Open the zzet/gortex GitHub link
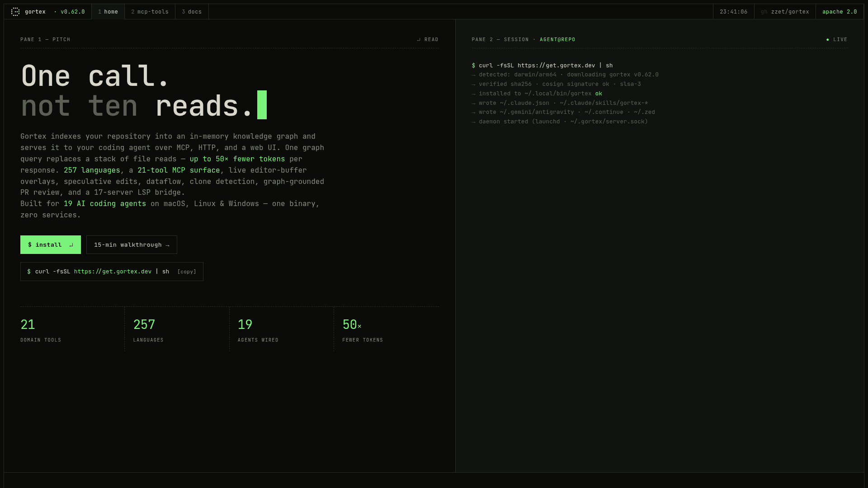This screenshot has height=488, width=868. pyautogui.click(x=785, y=12)
